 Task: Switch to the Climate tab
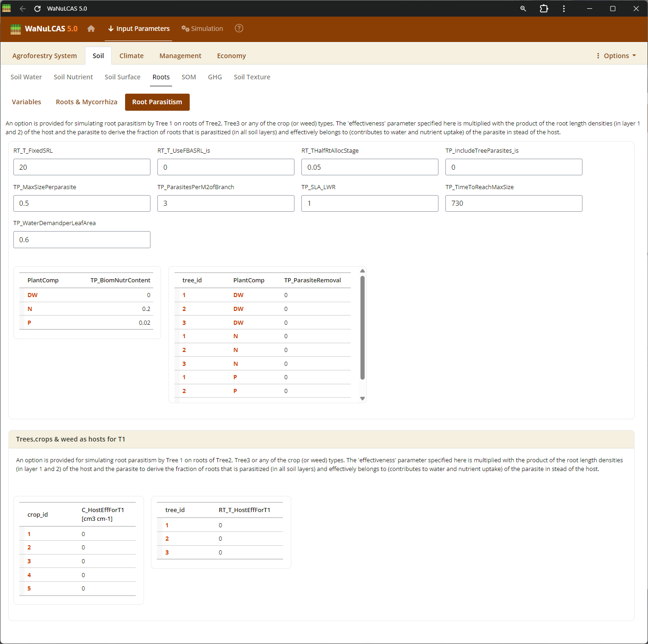(132, 56)
